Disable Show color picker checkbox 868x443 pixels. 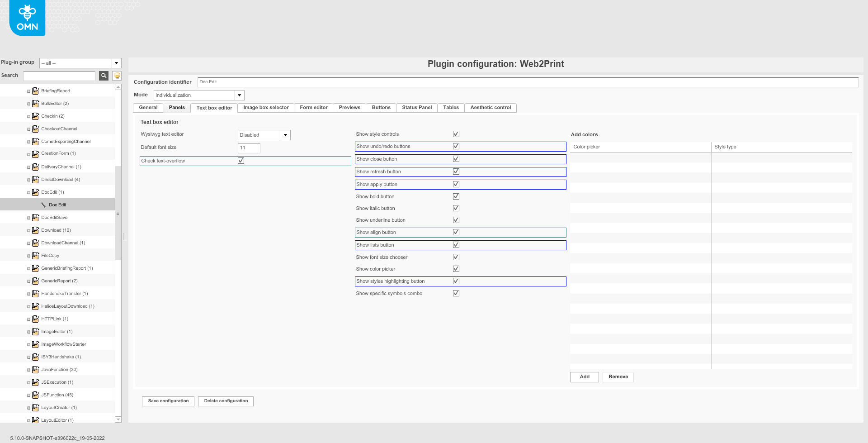tap(456, 269)
